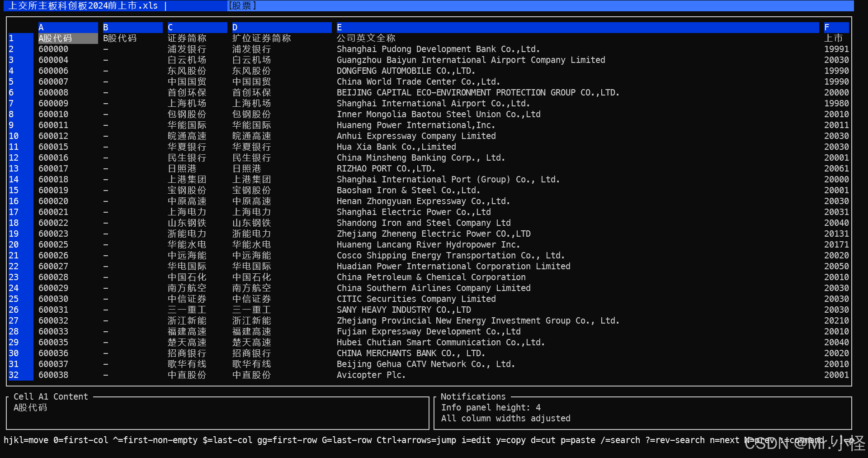Select row number 2 header
The width and height of the screenshot is (868, 458).
click(20, 49)
